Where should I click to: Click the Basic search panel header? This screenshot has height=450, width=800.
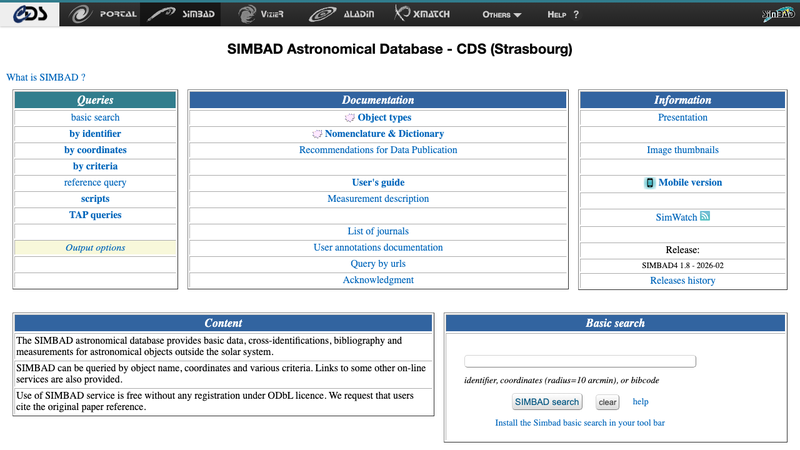615,323
